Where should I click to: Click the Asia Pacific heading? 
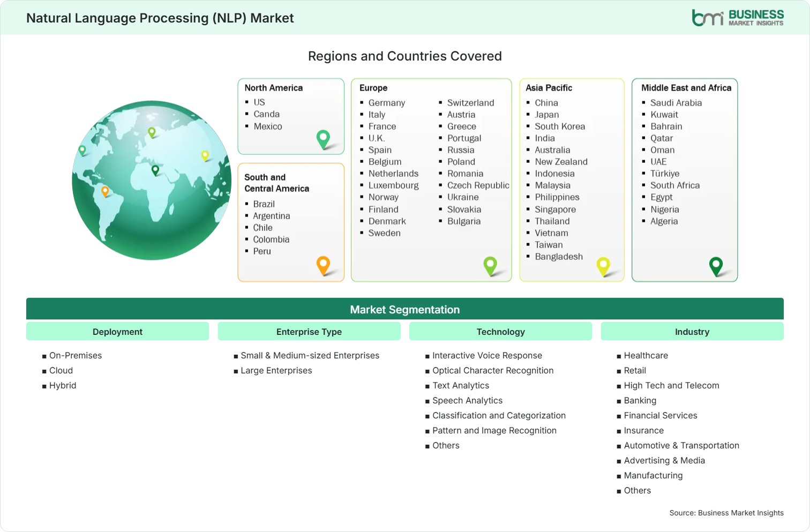click(549, 88)
